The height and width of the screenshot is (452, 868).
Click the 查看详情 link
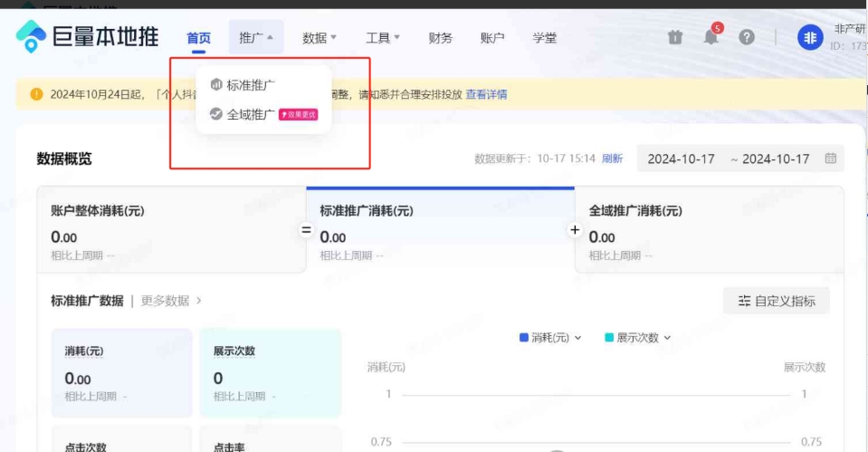486,94
